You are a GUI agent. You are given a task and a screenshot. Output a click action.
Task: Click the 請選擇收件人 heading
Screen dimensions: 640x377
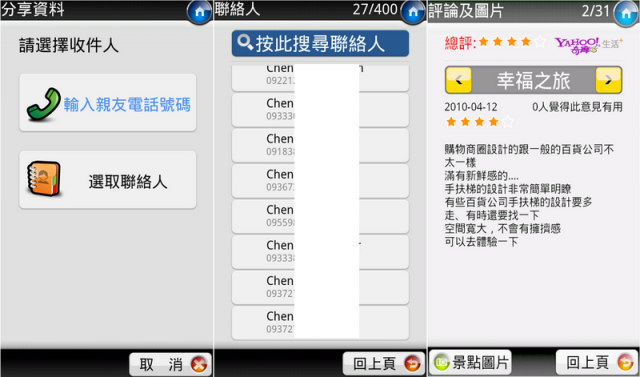69,46
